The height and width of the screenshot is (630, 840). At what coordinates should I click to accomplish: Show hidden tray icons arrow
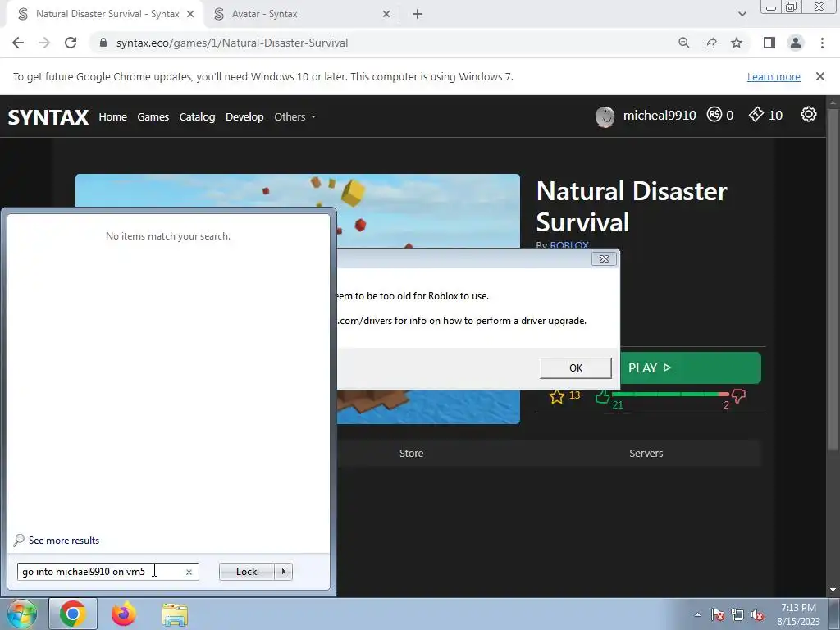pos(697,614)
